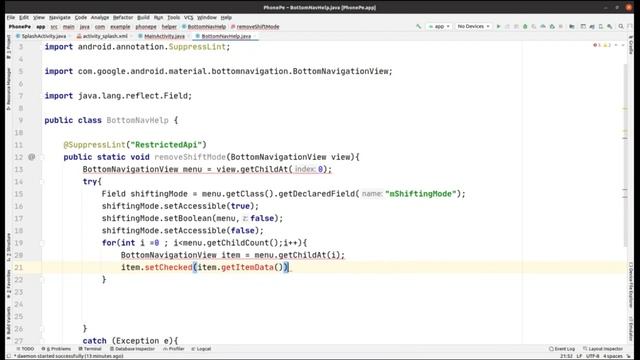This screenshot has height=360, width=640.
Task: Open the Project tool window sidebar tab
Action: 9,47
